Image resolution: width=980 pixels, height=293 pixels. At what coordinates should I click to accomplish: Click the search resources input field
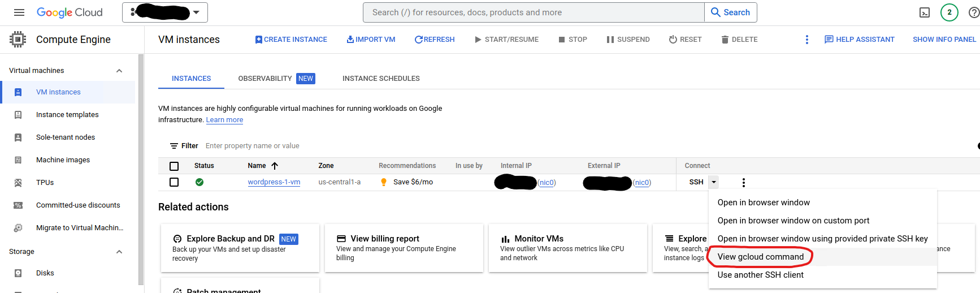click(x=534, y=12)
